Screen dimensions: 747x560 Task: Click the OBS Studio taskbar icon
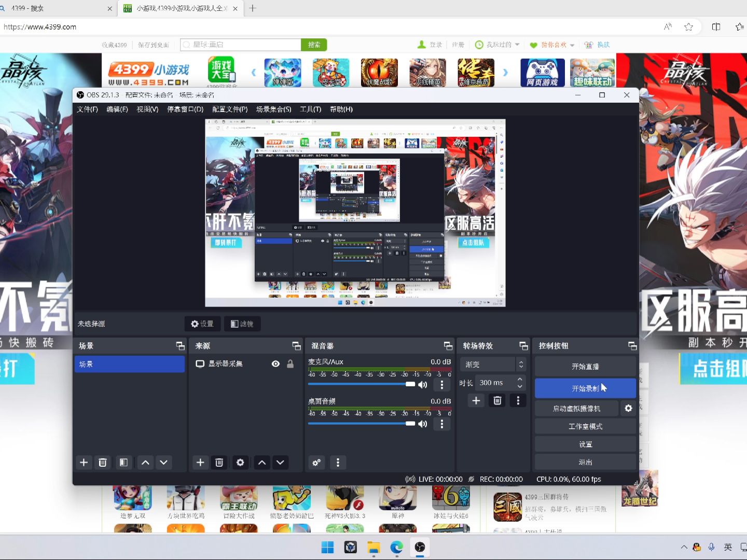click(420, 547)
